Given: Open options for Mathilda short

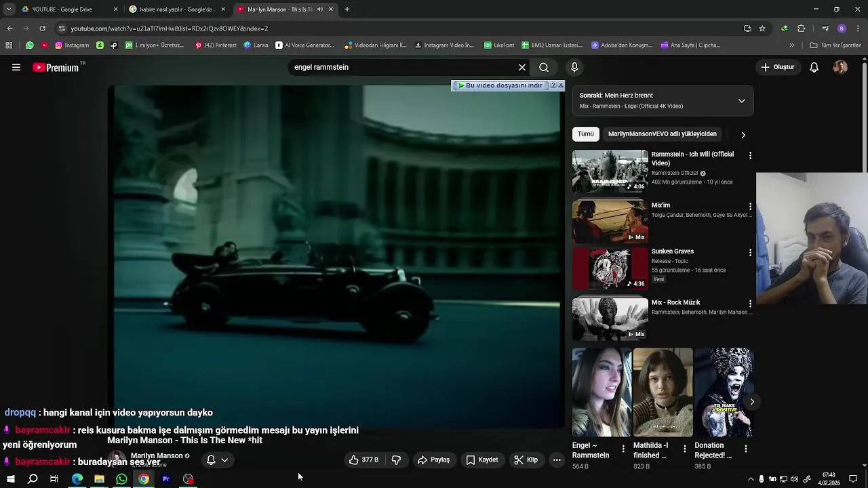Looking at the screenshot, I should coord(684,449).
